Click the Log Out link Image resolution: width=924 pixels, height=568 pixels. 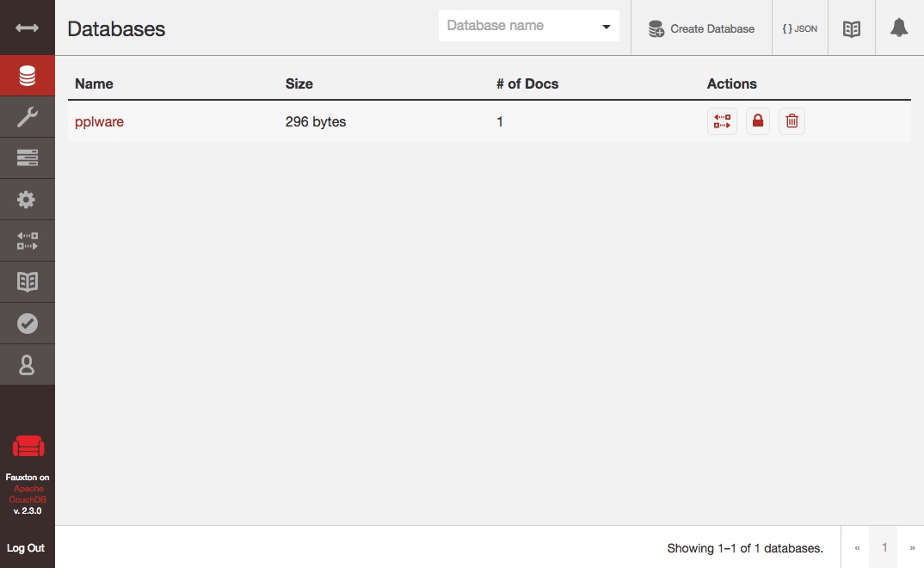click(26, 548)
